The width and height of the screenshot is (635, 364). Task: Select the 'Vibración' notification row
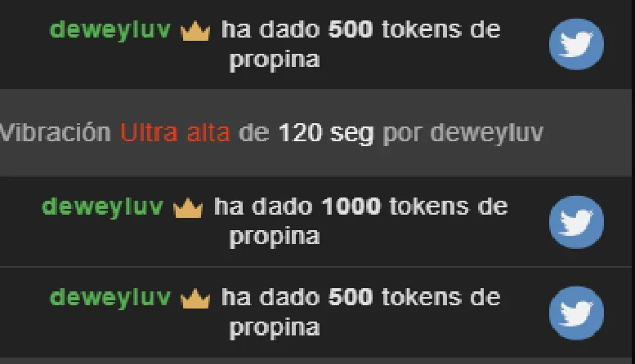click(x=315, y=133)
